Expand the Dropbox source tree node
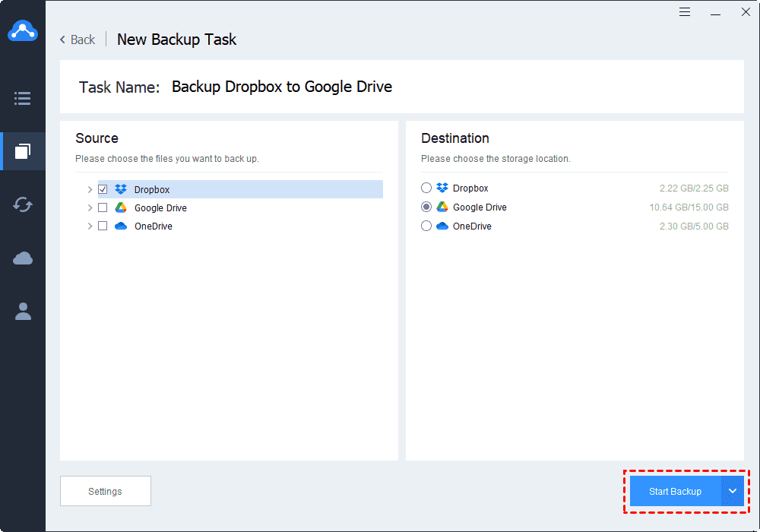This screenshot has height=532, width=760. click(x=90, y=189)
